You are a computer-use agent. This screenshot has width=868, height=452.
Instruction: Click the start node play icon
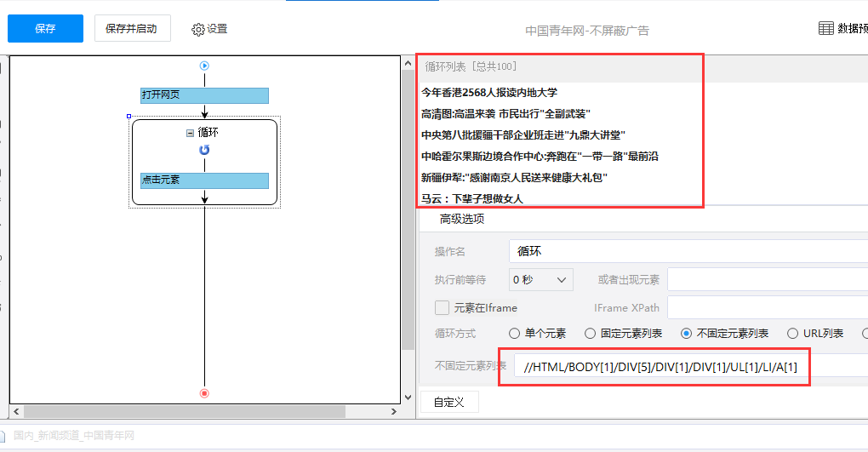point(204,66)
